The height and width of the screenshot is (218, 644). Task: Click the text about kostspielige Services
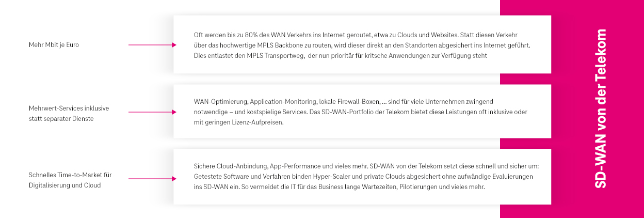pos(360,112)
